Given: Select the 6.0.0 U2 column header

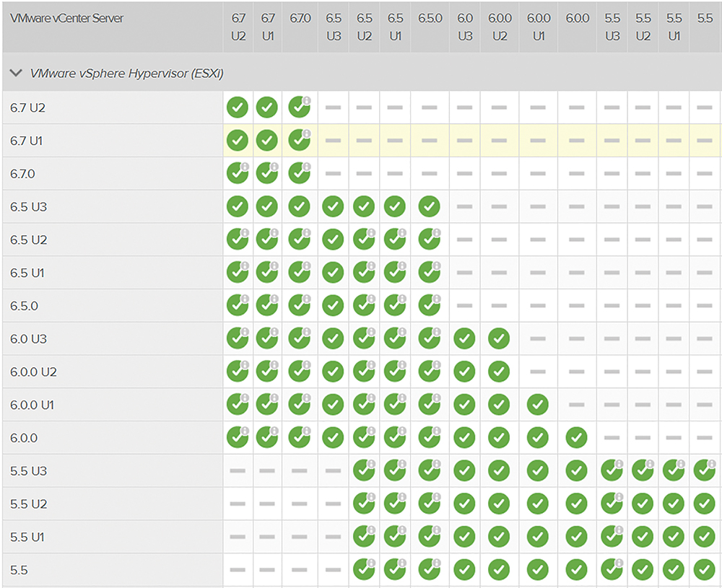Looking at the screenshot, I should pyautogui.click(x=500, y=27).
